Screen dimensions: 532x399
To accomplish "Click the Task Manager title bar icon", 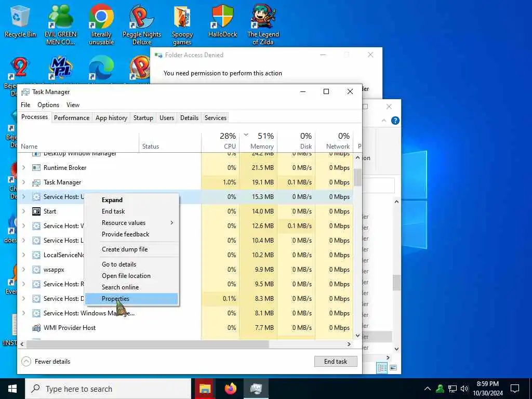I will pos(25,92).
